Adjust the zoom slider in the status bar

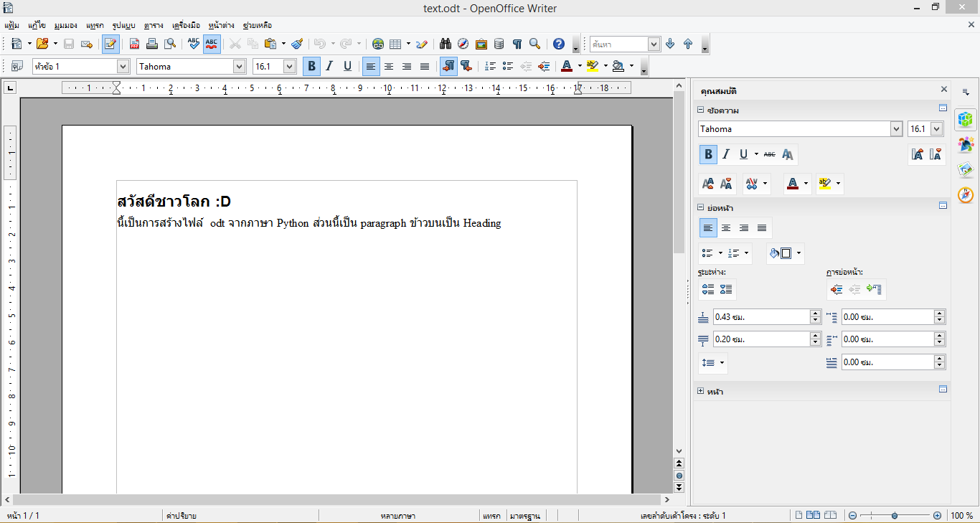[x=895, y=514]
